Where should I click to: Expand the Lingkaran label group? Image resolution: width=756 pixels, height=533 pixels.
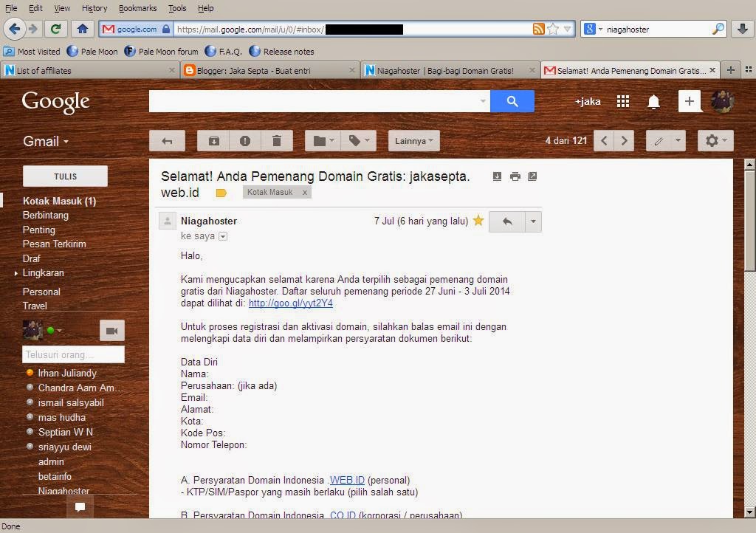click(16, 273)
